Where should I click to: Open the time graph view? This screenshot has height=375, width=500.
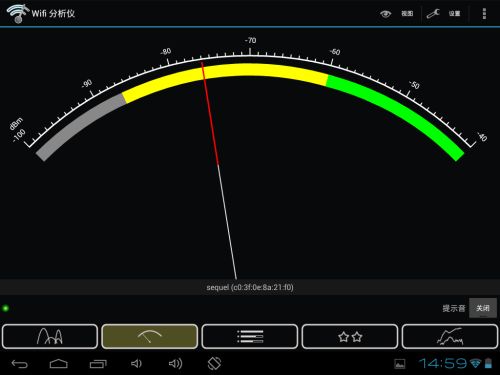pyautogui.click(x=450, y=336)
